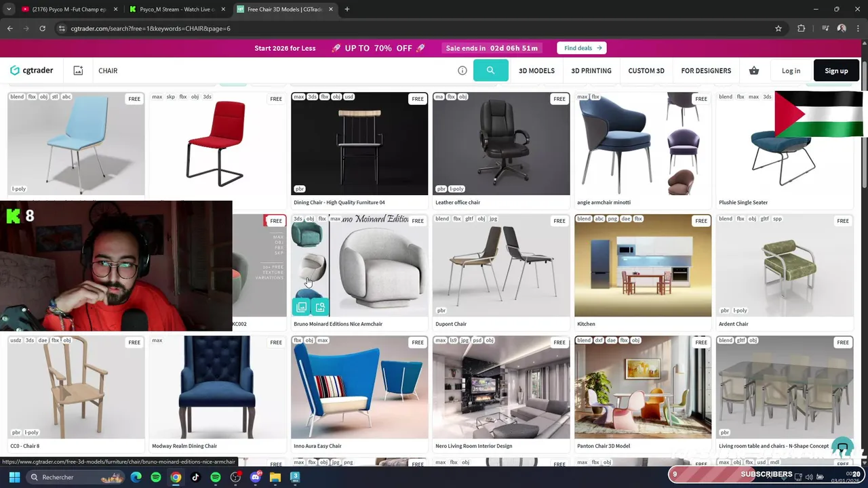
Task: Open the light blue chair thumbnail
Action: click(76, 144)
